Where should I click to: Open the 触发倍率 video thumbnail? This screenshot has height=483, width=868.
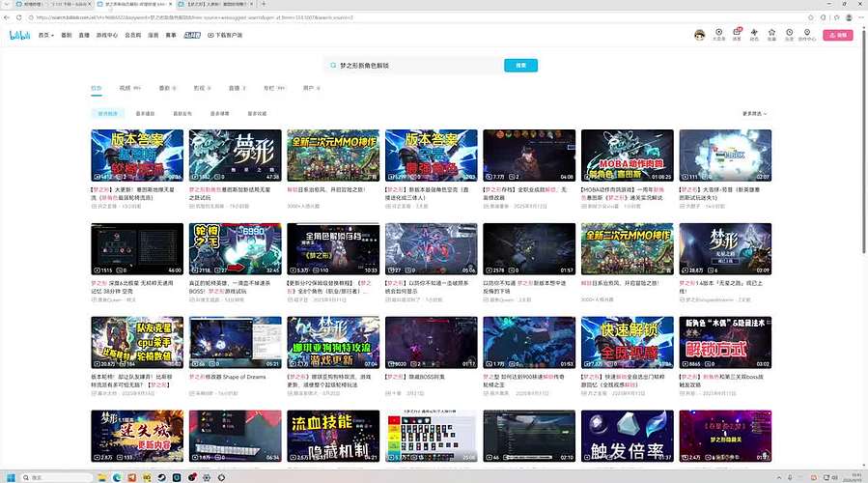628,436
